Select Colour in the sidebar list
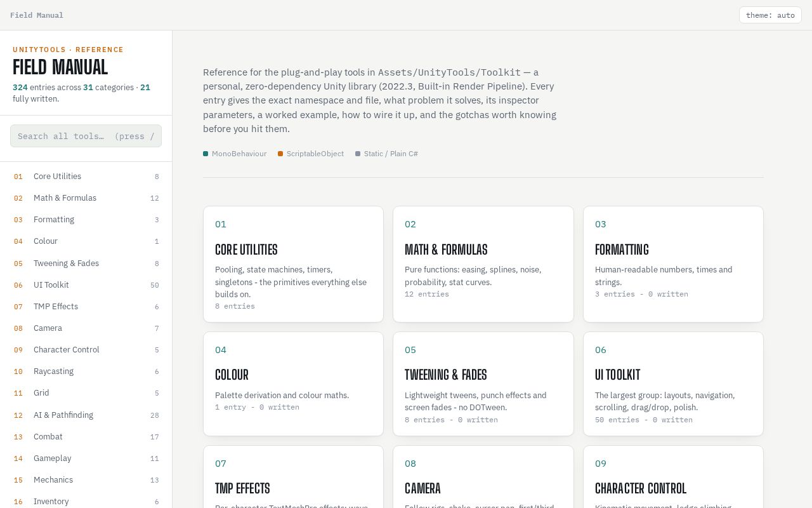The image size is (812, 508). point(86,241)
